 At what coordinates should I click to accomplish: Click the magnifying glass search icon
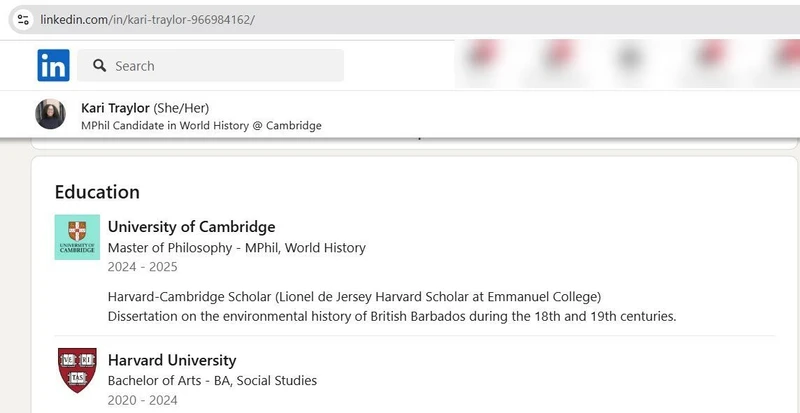(x=99, y=66)
